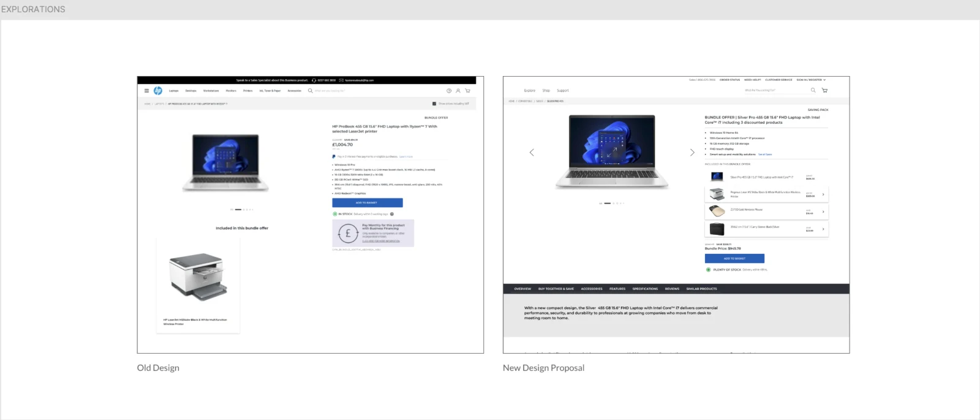Click active carousel indicator under Old Design laptop
Screen dimensions: 980x420
[238, 210]
